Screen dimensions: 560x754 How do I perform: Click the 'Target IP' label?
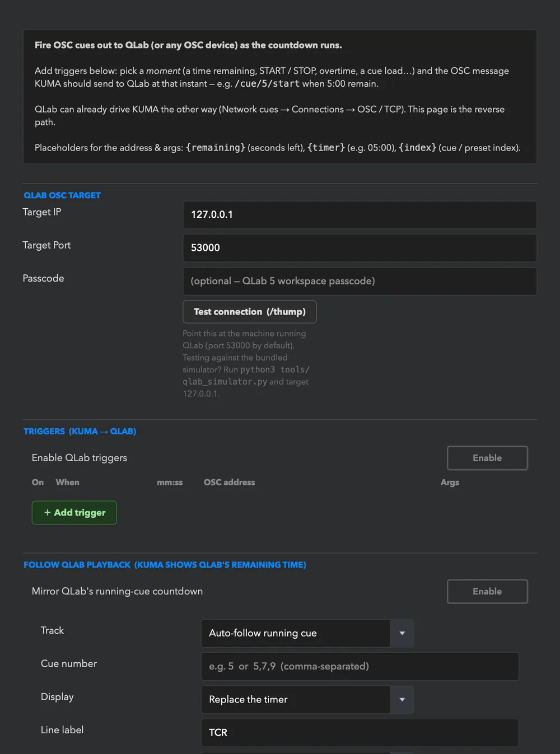pos(42,212)
